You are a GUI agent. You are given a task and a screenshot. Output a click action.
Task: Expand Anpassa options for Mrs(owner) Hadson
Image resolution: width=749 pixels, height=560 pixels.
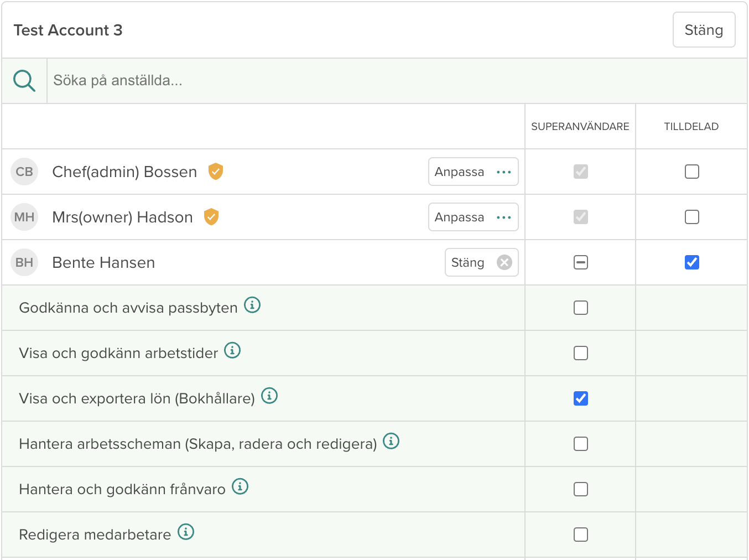[x=473, y=217]
